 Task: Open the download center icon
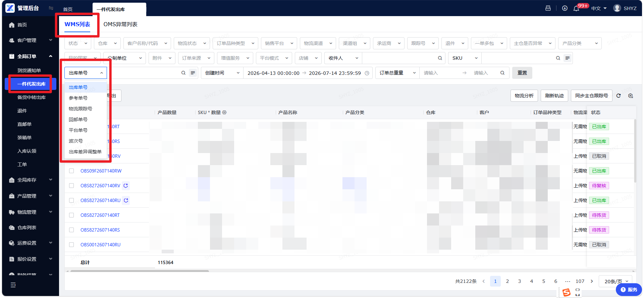click(565, 8)
